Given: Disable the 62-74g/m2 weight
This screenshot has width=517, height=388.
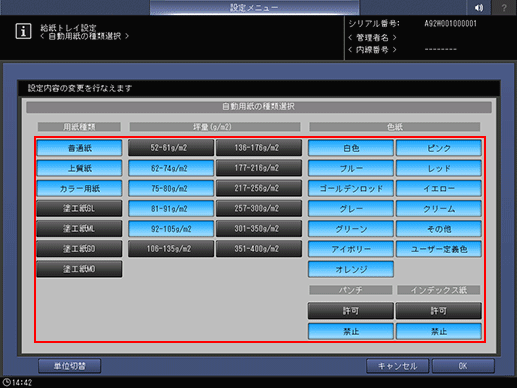Looking at the screenshot, I should coord(171,168).
